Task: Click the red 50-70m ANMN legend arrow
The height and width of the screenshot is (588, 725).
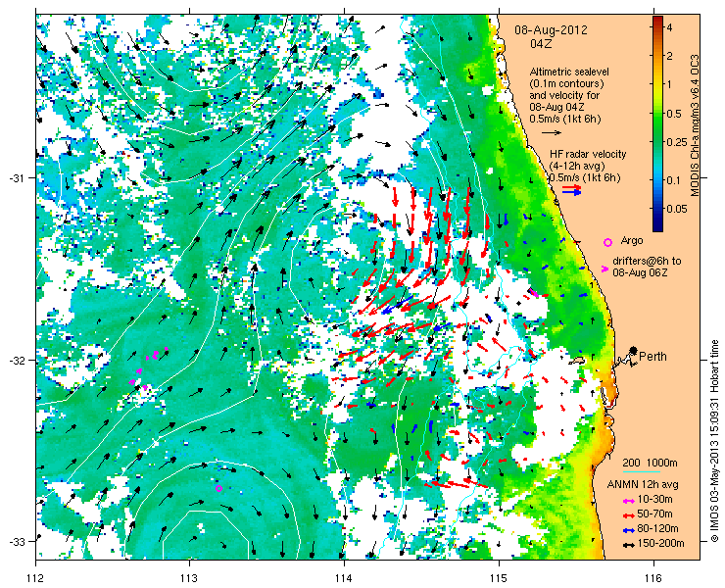Action: pos(628,514)
